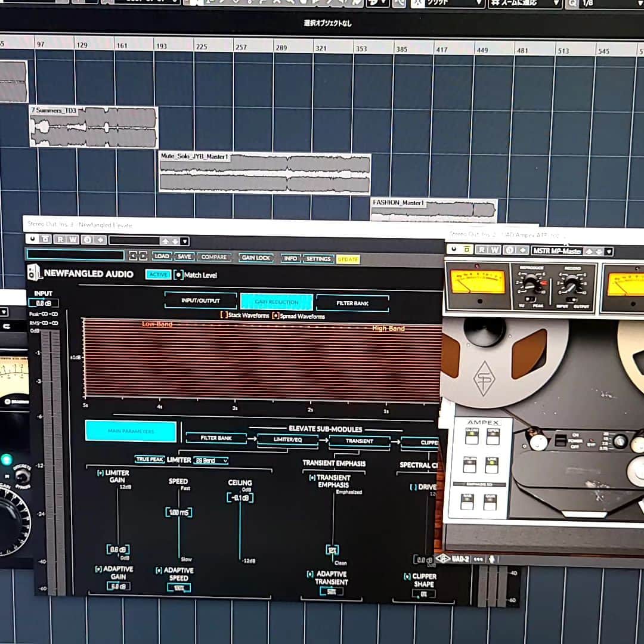
Task: Click the Record knob on the Ampex
Action: click(x=572, y=283)
